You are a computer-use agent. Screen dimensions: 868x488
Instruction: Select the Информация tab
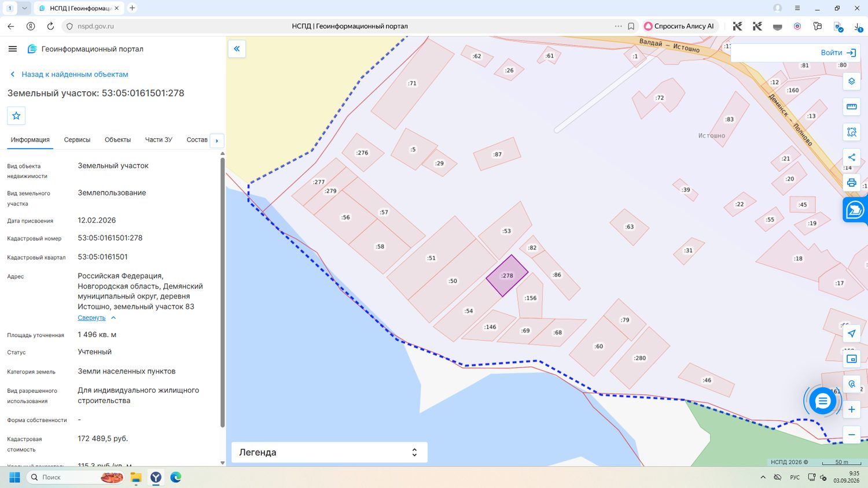30,140
